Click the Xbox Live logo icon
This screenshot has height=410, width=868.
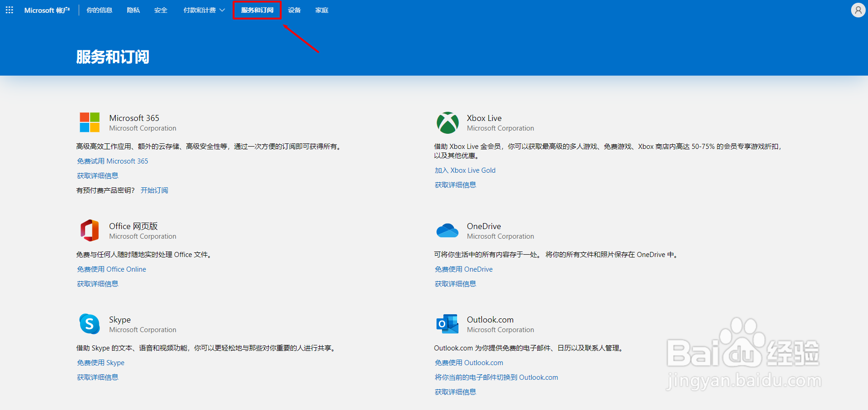447,123
